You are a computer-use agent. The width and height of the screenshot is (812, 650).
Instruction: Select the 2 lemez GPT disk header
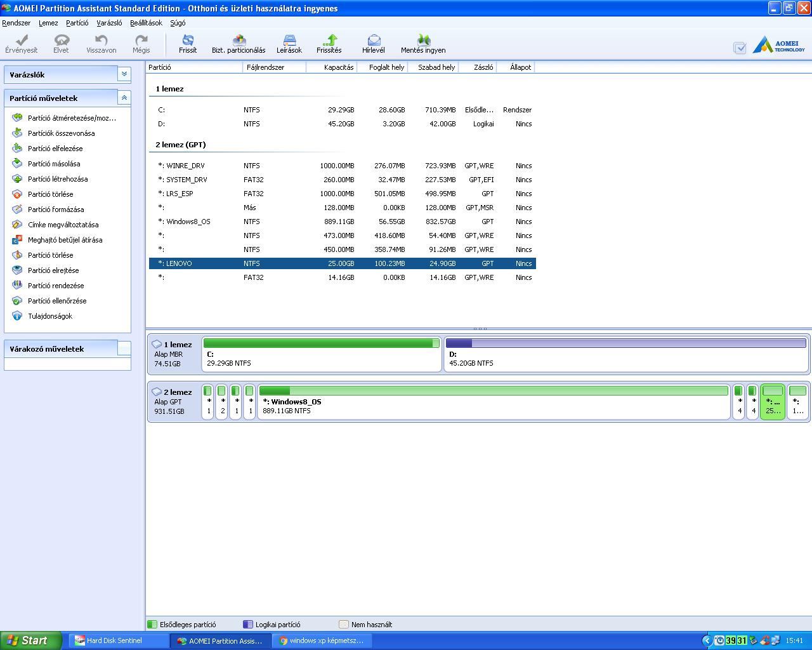tap(174, 402)
